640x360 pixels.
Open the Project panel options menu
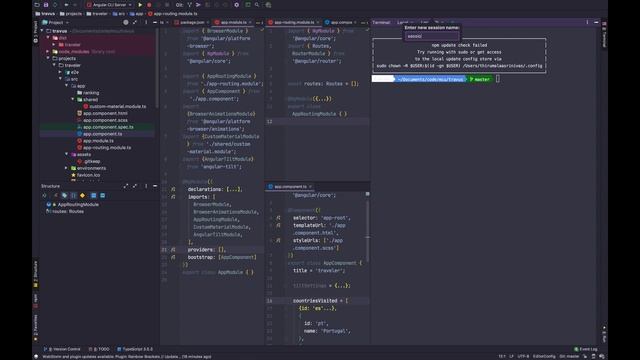pyautogui.click(x=146, y=22)
